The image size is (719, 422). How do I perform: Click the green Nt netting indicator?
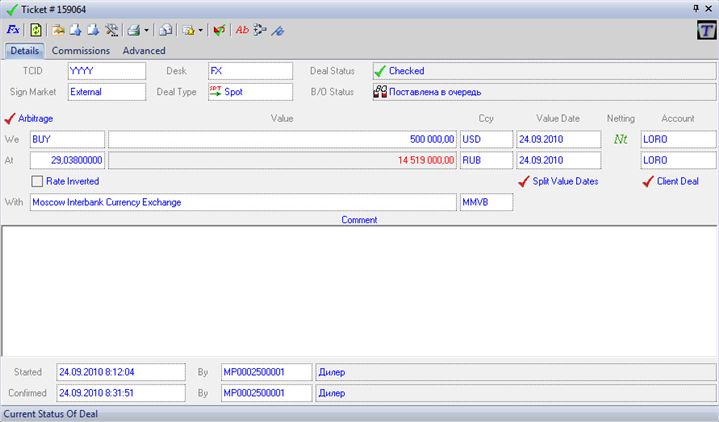click(620, 139)
